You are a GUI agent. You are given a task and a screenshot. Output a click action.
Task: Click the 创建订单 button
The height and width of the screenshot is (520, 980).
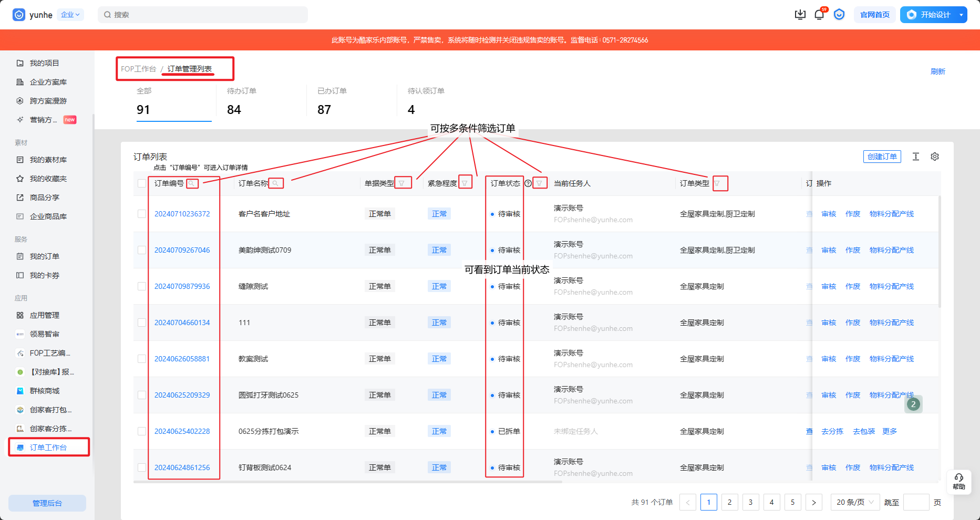click(882, 157)
